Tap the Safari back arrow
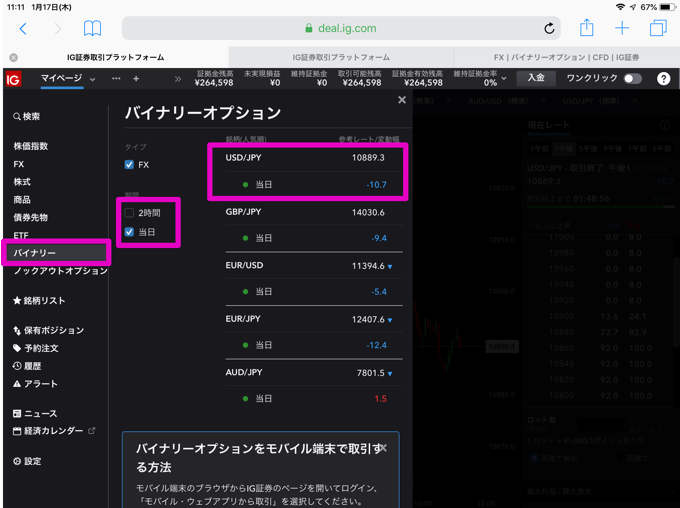Screen dimensions: 680x508 [23, 29]
